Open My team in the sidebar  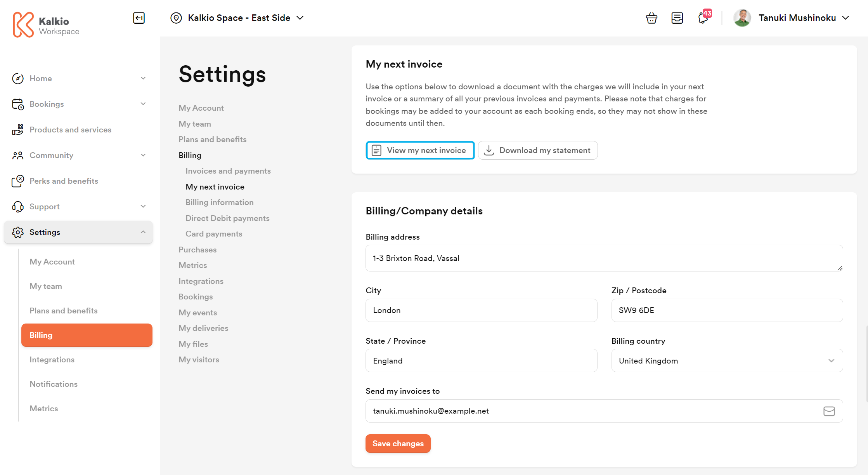tap(46, 286)
